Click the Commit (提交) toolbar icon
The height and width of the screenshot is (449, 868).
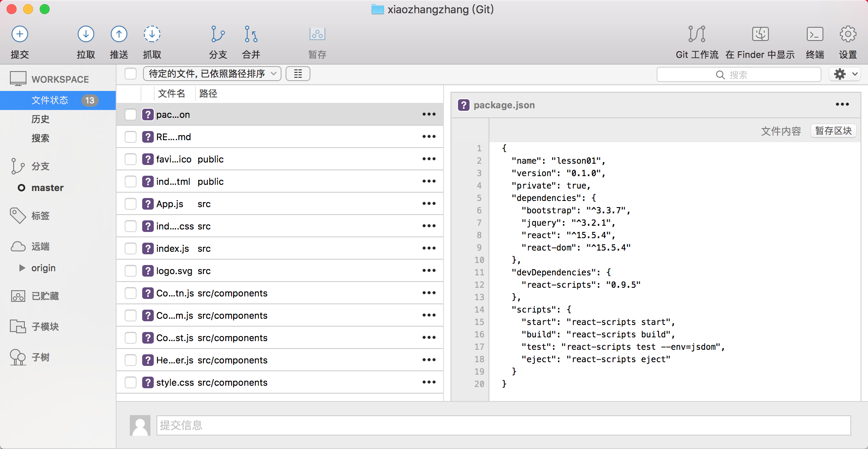tap(19, 34)
